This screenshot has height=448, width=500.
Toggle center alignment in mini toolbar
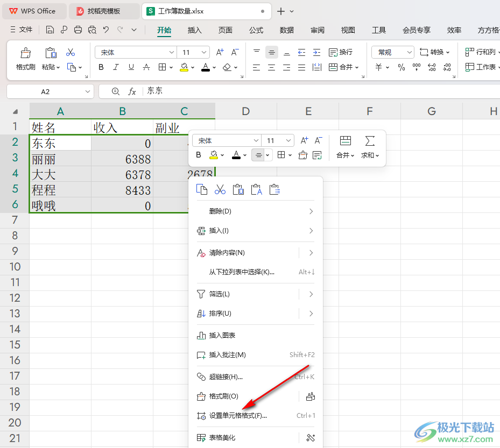258,155
